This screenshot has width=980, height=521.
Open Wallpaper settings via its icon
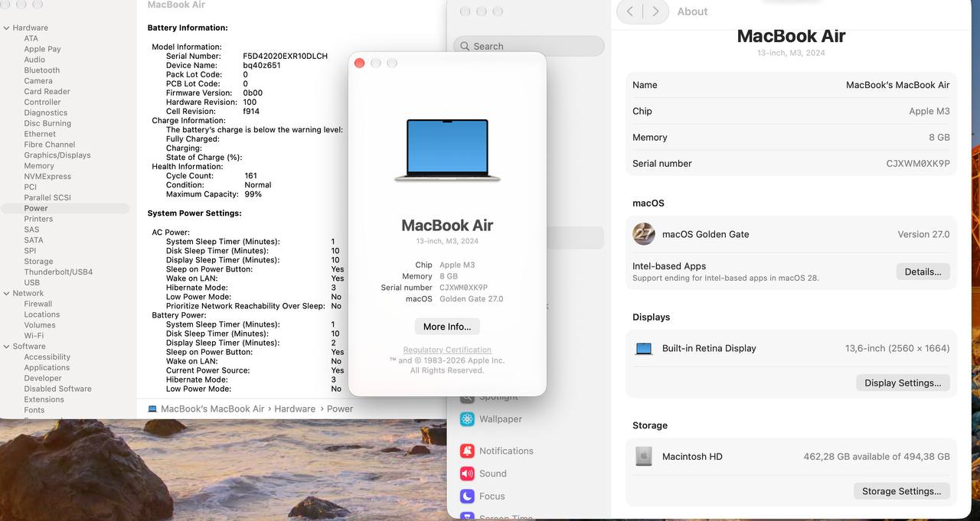(467, 419)
